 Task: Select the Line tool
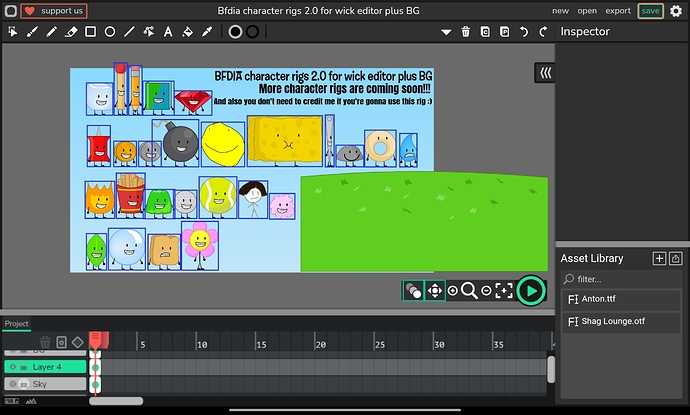129,32
